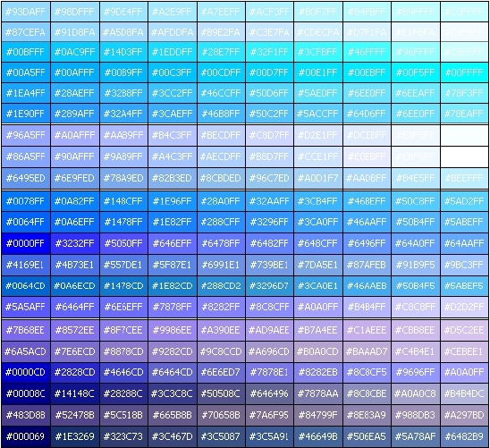Click the #3CB4FF color cell
Screen dimensions: 490x448
pyautogui.click(x=318, y=201)
